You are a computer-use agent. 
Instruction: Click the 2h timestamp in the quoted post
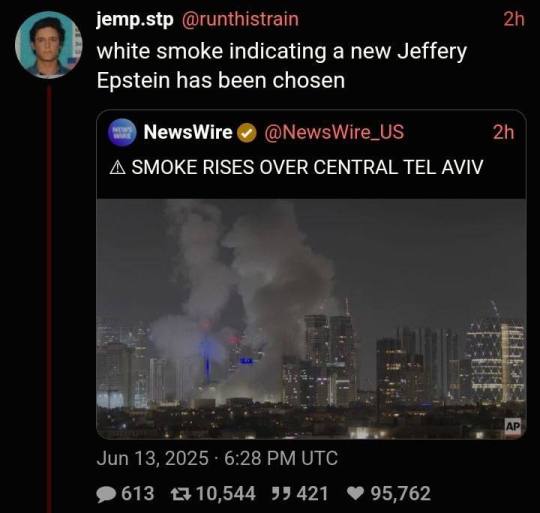click(x=503, y=132)
